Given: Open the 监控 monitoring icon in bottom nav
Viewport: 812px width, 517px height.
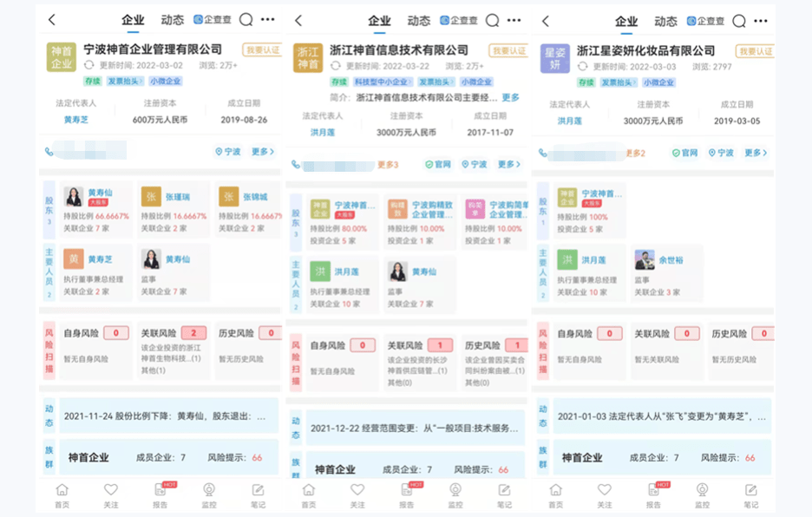Looking at the screenshot, I should click(207, 493).
